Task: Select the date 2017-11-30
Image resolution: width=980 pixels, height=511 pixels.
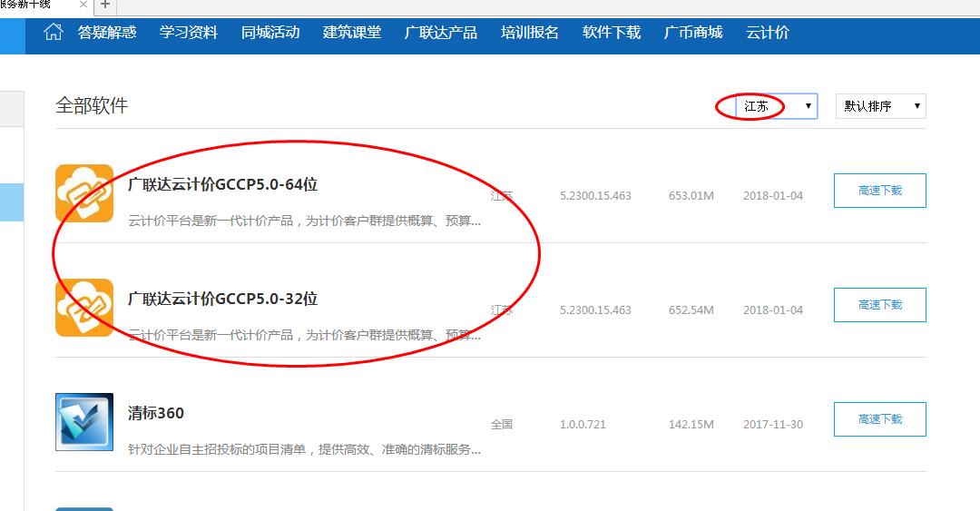Action: point(773,425)
